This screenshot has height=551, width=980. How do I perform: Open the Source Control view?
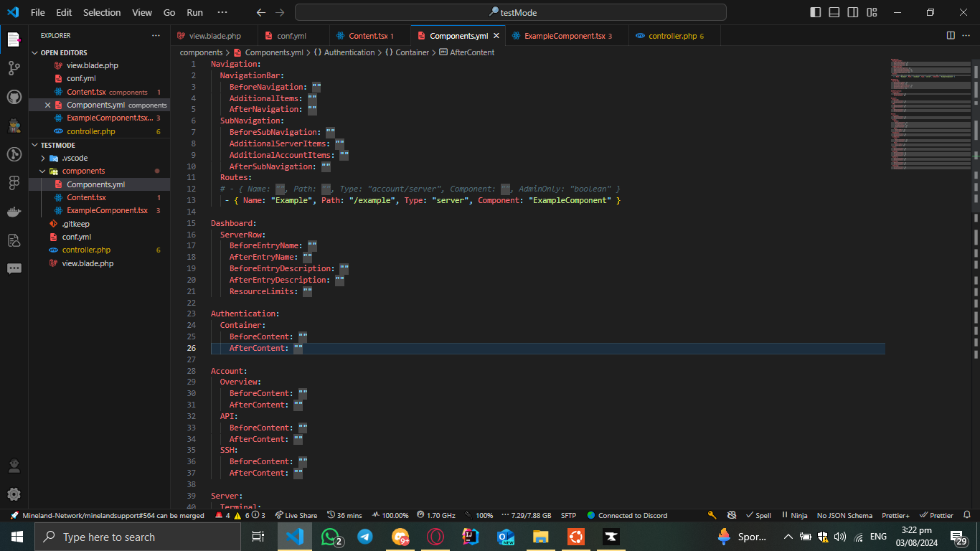click(14, 68)
